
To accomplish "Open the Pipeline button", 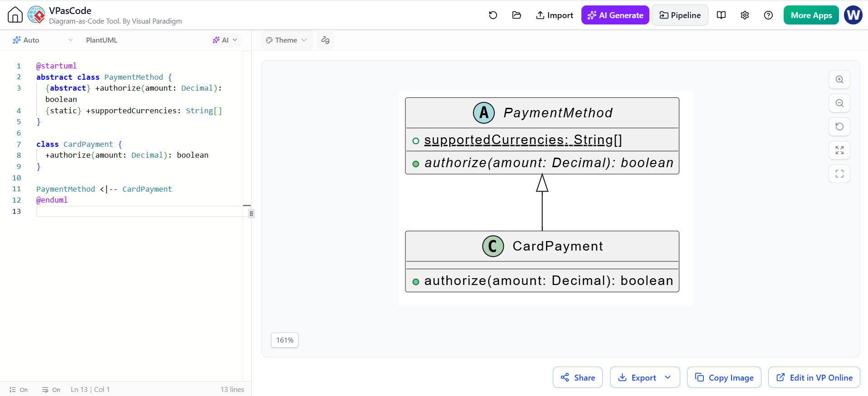I will pyautogui.click(x=680, y=15).
